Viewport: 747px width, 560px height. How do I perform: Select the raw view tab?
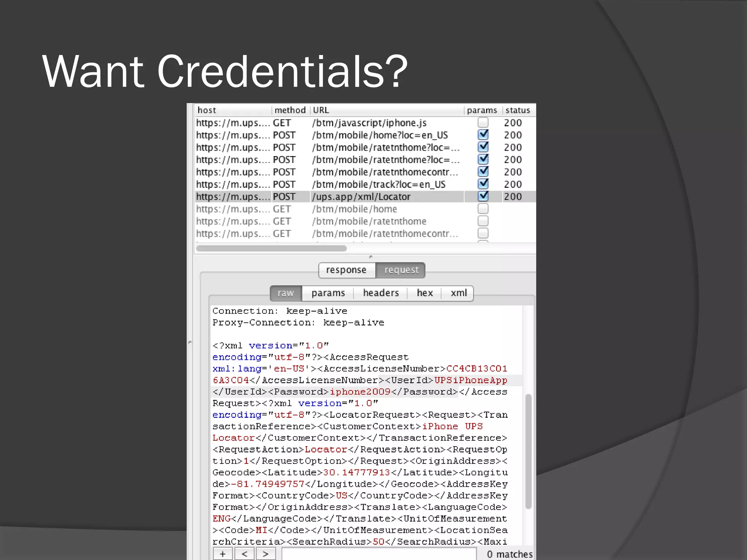coord(286,293)
